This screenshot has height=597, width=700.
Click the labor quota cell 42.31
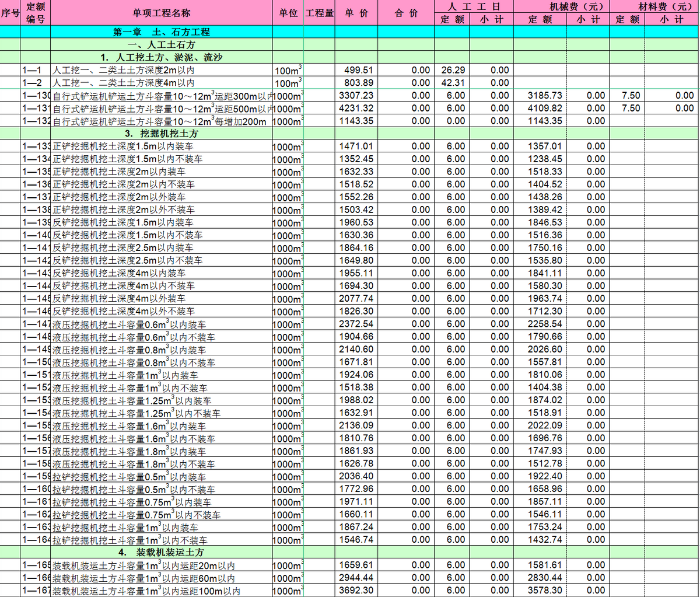coord(453,83)
